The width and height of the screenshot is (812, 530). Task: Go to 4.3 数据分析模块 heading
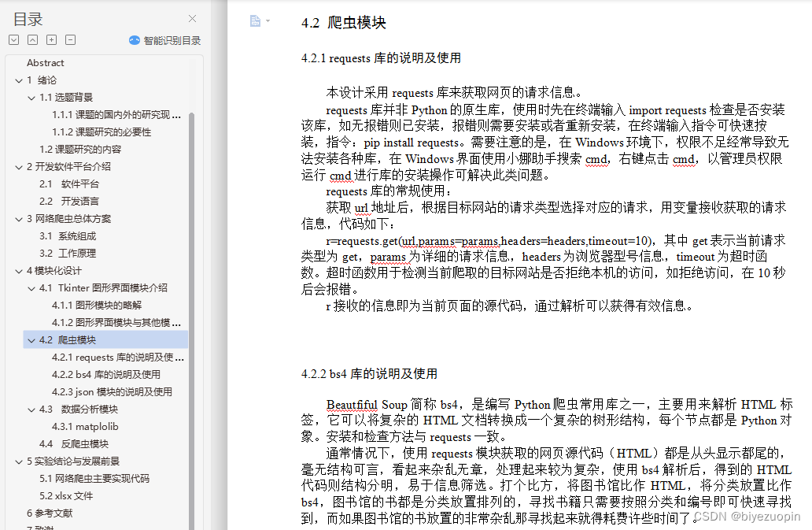(x=79, y=410)
